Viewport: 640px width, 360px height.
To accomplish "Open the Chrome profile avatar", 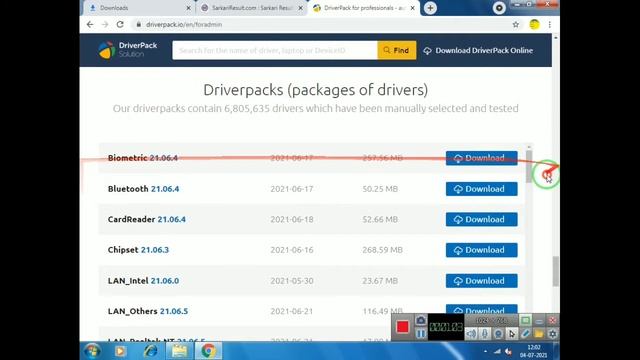I will tap(534, 24).
